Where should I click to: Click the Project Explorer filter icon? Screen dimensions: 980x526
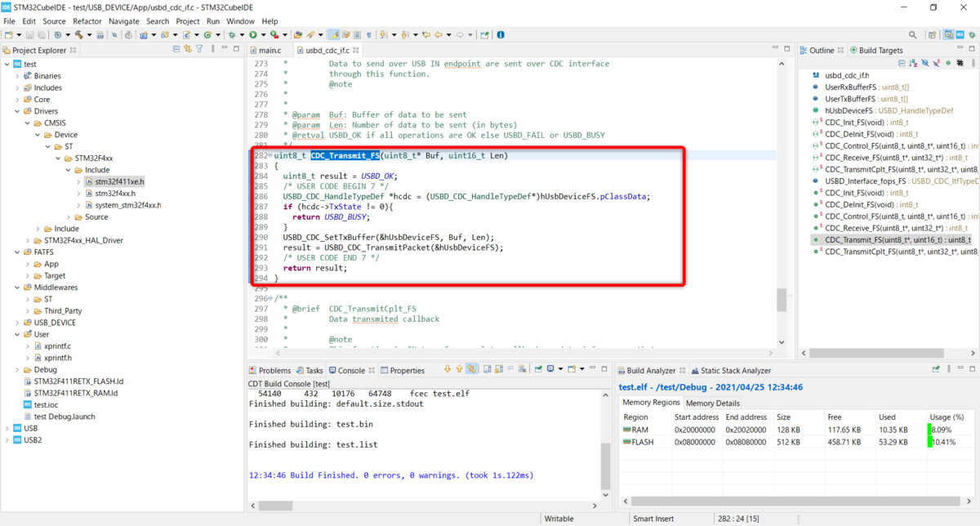coord(199,50)
